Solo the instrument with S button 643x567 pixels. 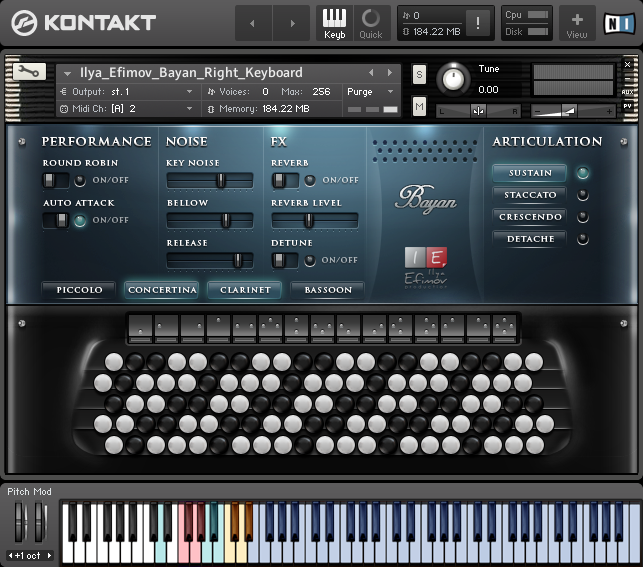(x=419, y=75)
